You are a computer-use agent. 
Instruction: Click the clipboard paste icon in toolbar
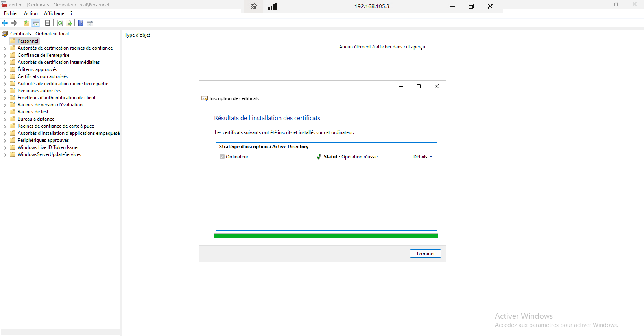tap(48, 23)
